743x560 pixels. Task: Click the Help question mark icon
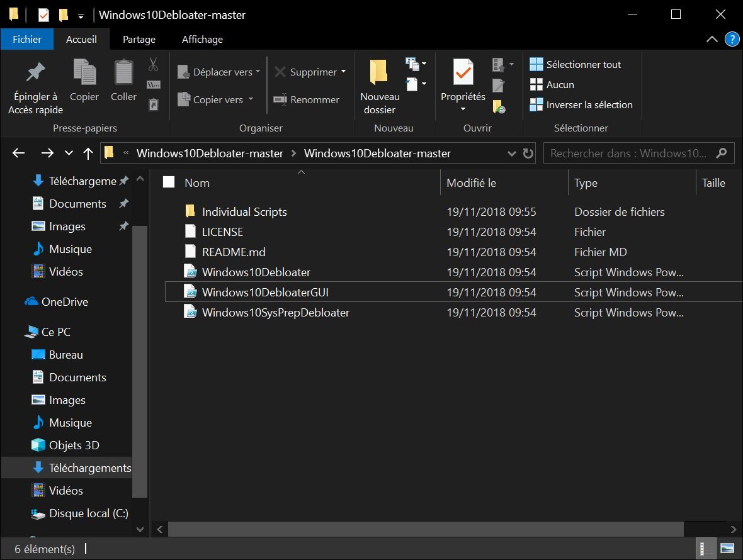click(732, 39)
